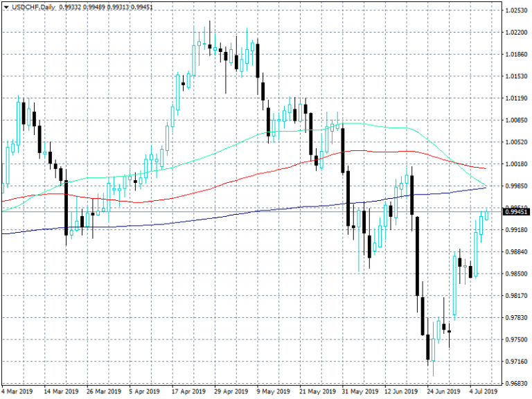
Task: Click the 4 Mar 2019 date label
Action: click(17, 391)
